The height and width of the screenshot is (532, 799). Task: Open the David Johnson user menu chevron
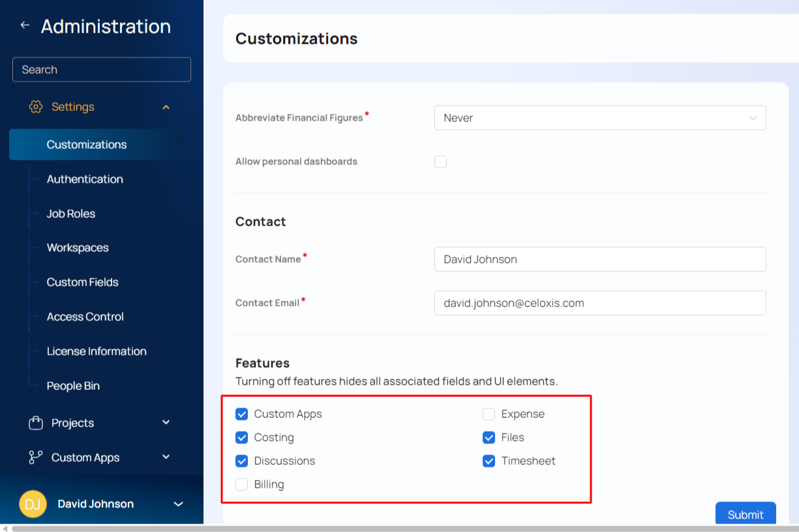[x=178, y=504]
